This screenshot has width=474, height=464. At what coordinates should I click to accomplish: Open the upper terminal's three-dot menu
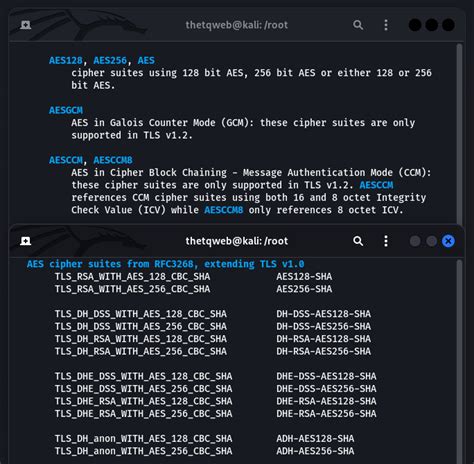[x=386, y=25]
